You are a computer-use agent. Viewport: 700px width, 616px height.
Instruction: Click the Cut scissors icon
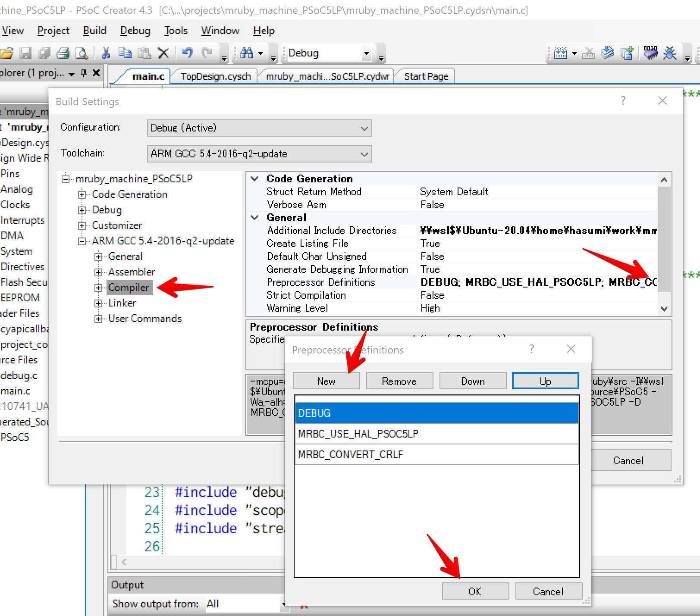(x=106, y=53)
